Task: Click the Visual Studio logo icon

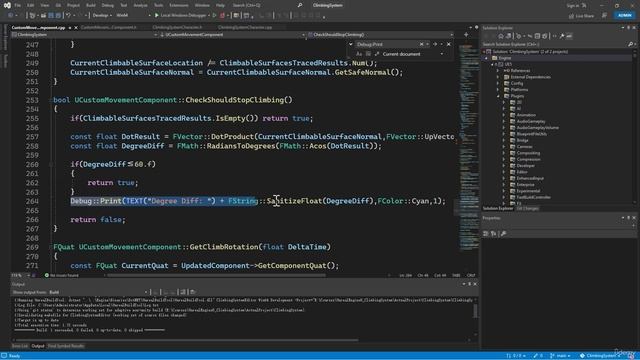Action: click(7, 5)
